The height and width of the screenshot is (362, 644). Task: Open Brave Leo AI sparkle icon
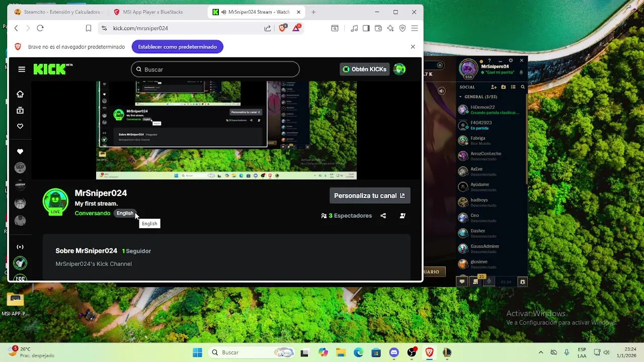click(x=390, y=28)
